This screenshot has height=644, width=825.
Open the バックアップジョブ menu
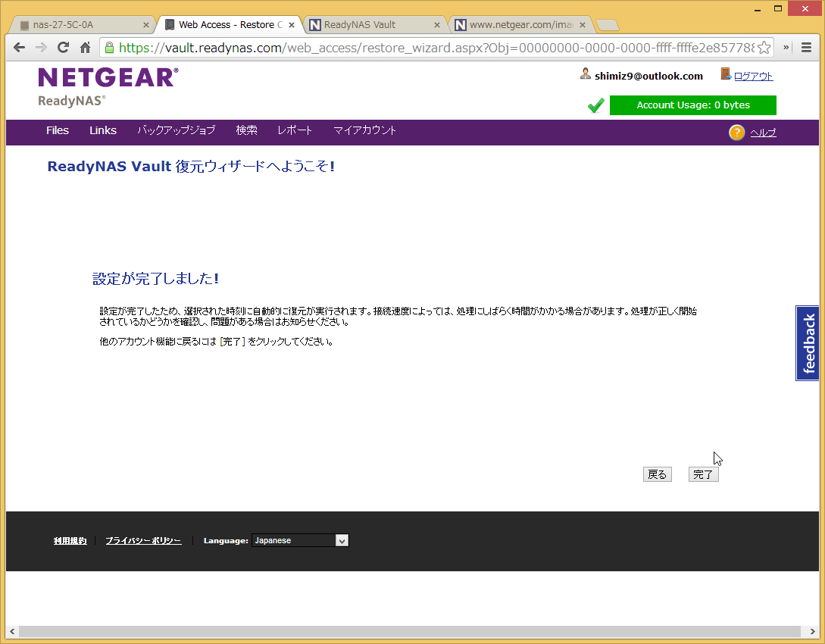click(x=176, y=130)
